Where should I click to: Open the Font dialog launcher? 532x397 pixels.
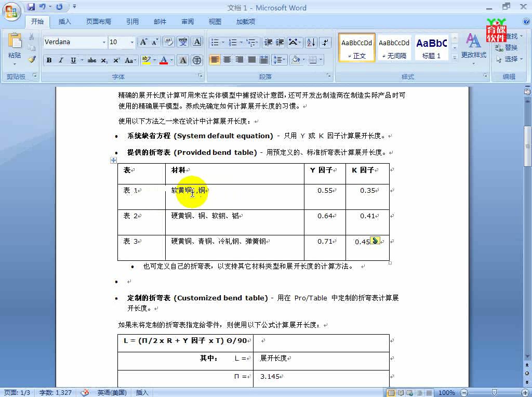pyautogui.click(x=200, y=76)
